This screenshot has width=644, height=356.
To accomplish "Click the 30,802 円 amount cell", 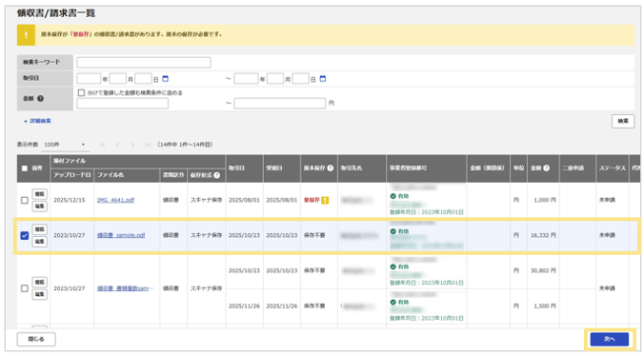I will [x=543, y=270].
